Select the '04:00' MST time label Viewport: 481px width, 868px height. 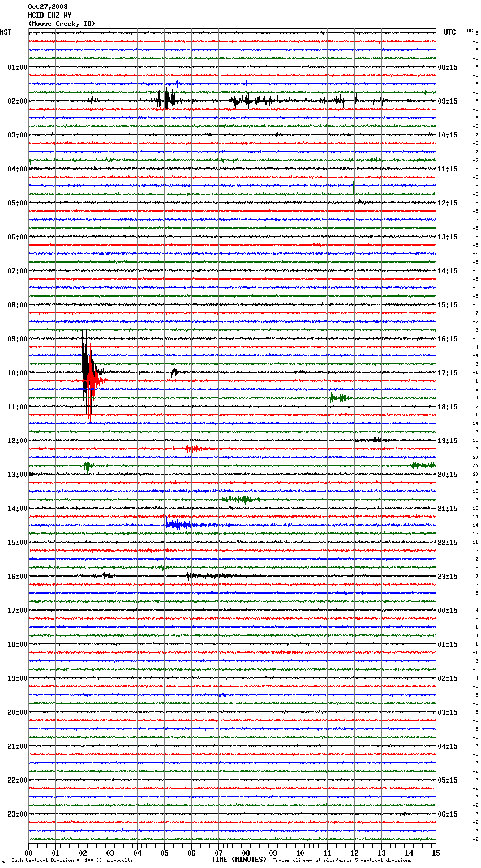pos(18,169)
